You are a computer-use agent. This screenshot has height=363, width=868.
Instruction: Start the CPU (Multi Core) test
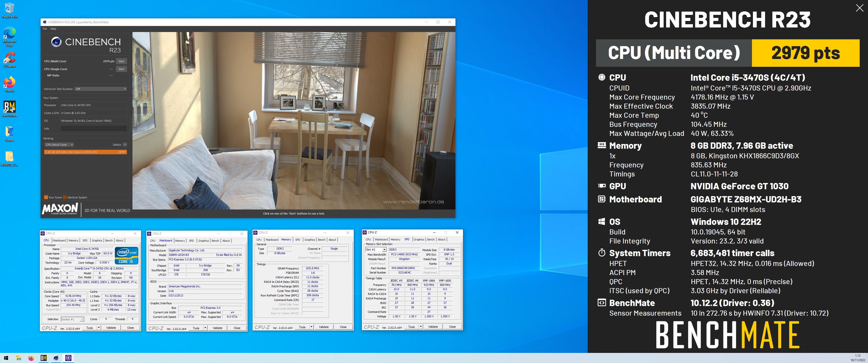(121, 61)
